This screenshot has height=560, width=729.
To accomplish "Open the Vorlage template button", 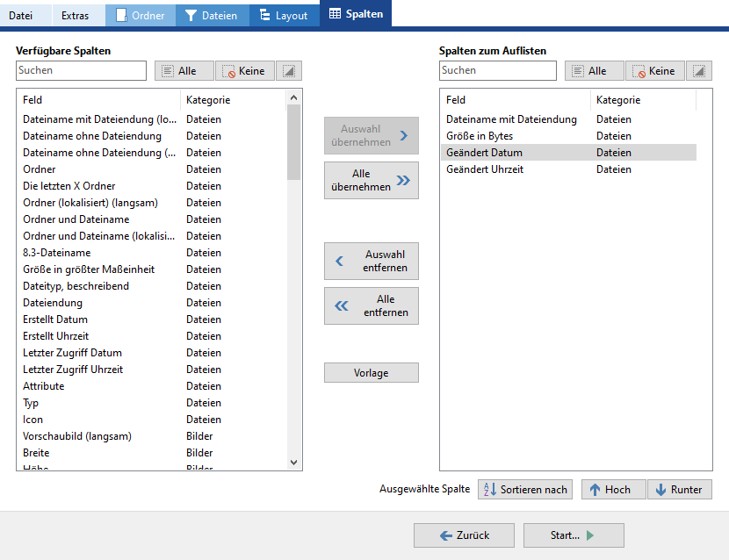I will coord(372,373).
